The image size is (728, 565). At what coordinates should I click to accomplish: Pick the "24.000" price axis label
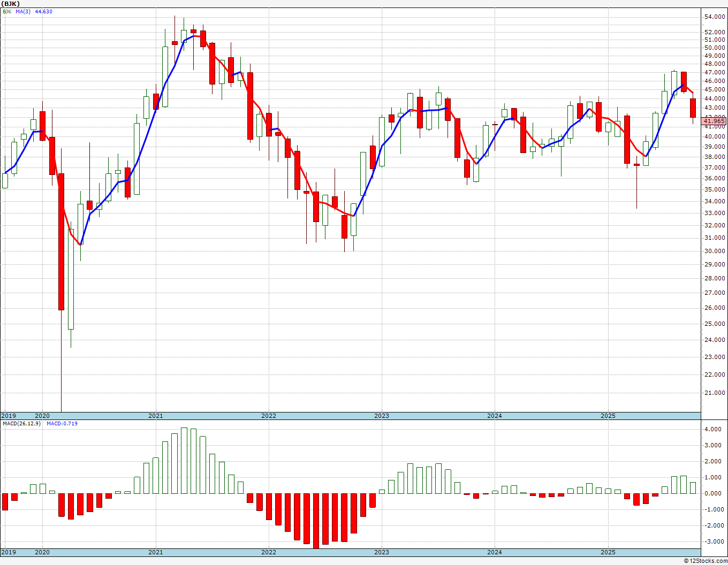715,339
